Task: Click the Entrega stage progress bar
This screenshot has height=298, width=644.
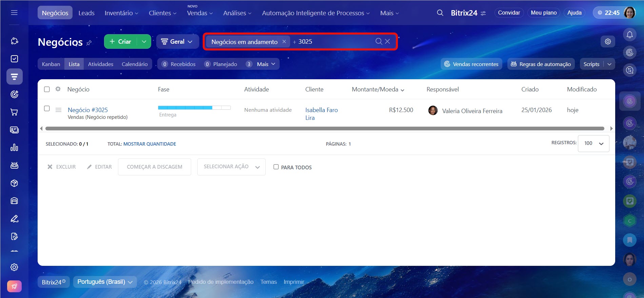Action: (x=194, y=108)
